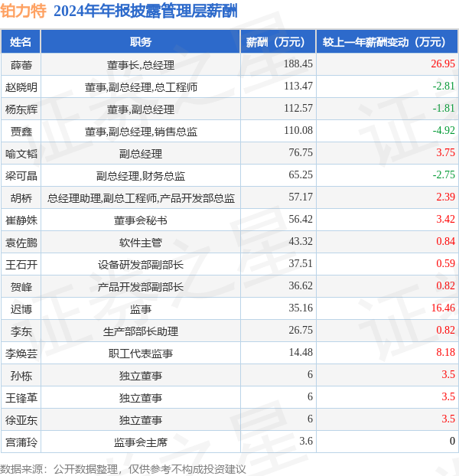This screenshot has width=459, height=476.
Task: Click salary value 56.42
Action: 301,219
